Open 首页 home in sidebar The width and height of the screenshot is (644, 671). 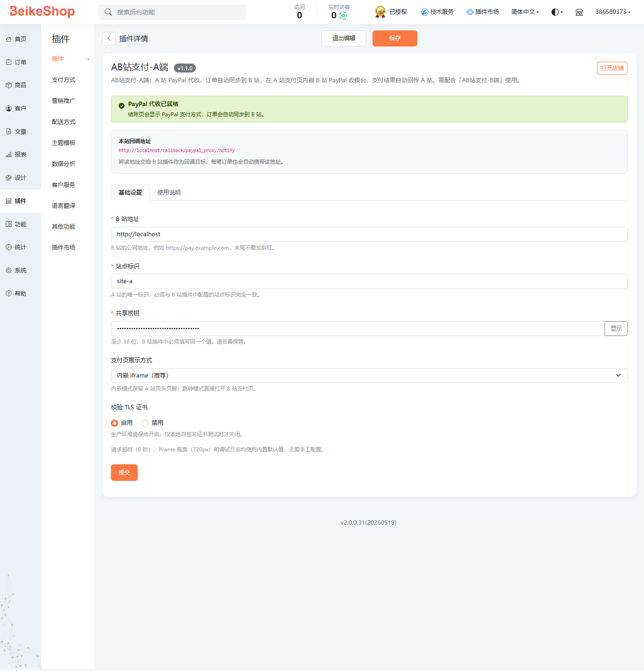(x=21, y=39)
